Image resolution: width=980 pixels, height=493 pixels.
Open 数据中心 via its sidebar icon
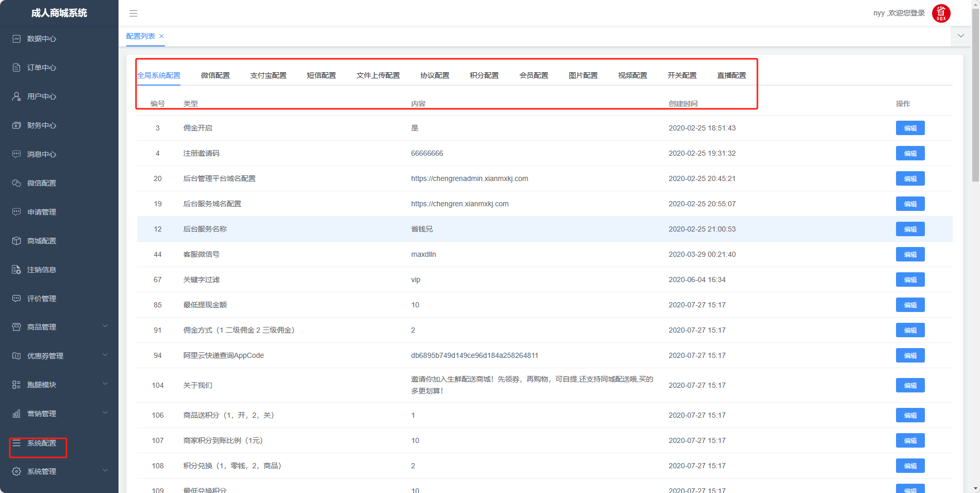click(16, 39)
